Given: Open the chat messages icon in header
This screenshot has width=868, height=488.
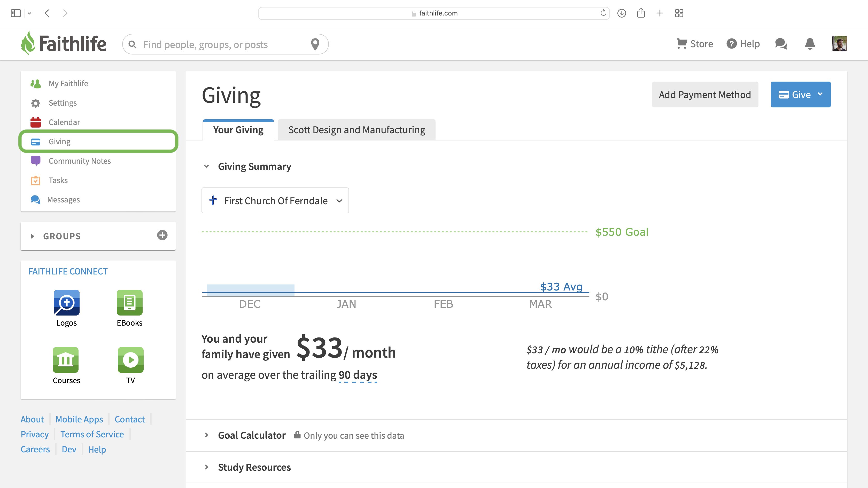Looking at the screenshot, I should point(781,44).
